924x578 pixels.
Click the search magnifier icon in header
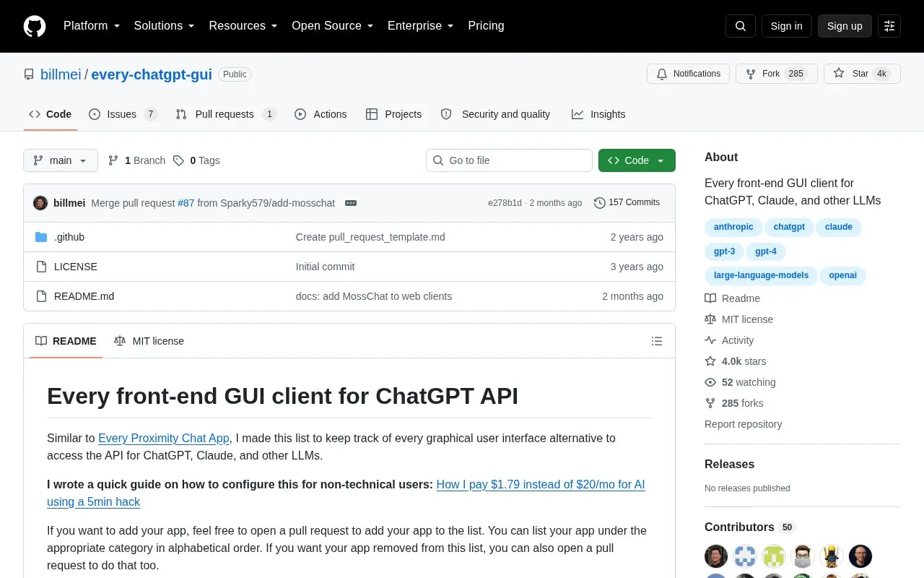pyautogui.click(x=741, y=26)
